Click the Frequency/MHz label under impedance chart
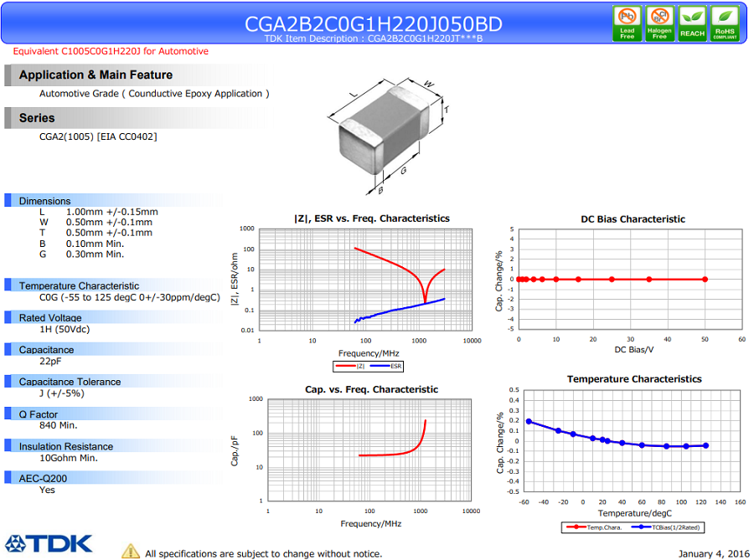Screen dimensions: 754x560 [x=369, y=353]
